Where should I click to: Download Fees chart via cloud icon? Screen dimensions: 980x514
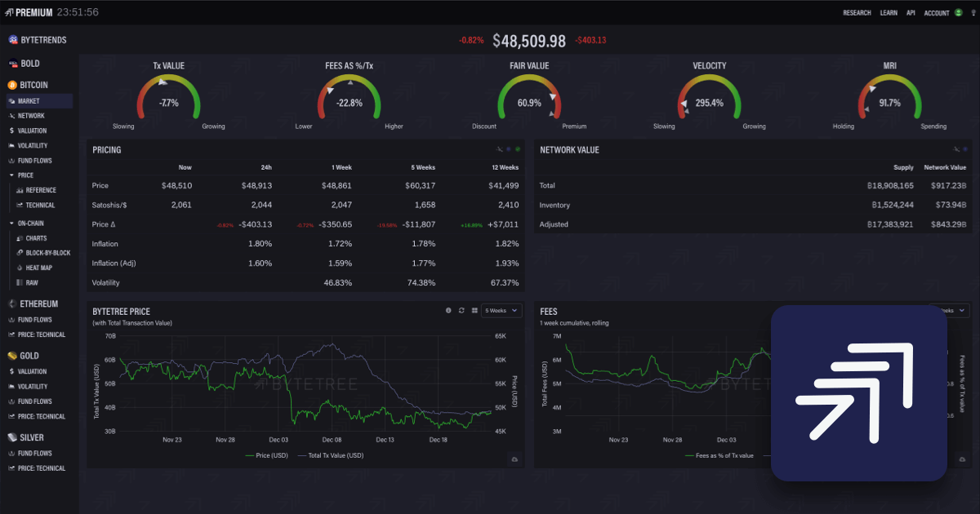pyautogui.click(x=964, y=459)
